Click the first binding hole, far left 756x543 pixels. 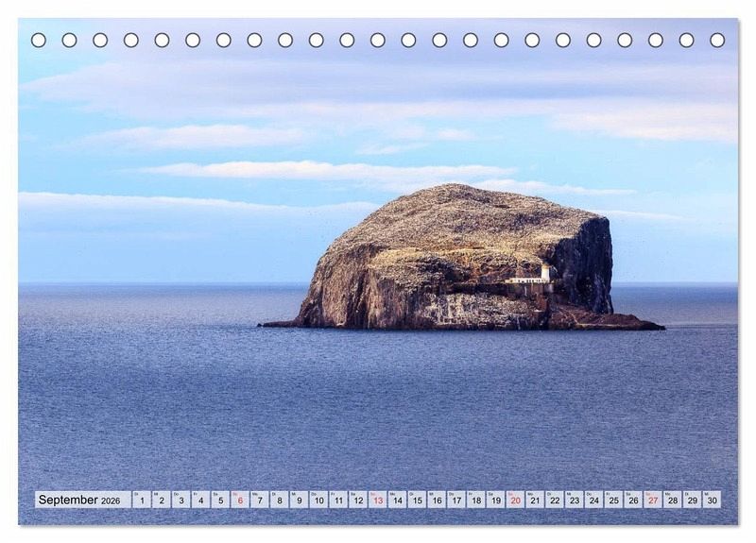(39, 40)
